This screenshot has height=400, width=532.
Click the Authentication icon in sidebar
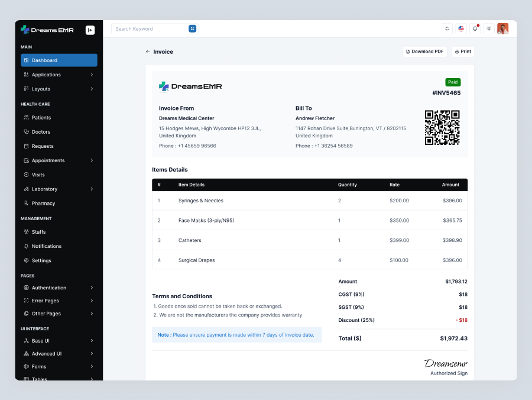point(26,288)
